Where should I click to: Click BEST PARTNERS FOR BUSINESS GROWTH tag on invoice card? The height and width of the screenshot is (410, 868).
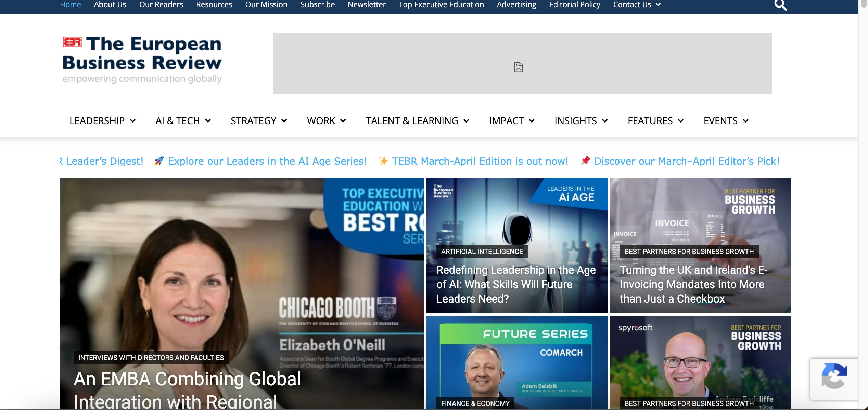[x=689, y=252]
